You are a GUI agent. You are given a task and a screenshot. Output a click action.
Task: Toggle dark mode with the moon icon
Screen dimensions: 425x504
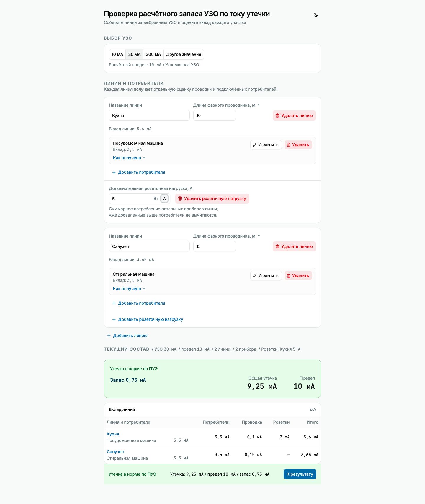316,15
